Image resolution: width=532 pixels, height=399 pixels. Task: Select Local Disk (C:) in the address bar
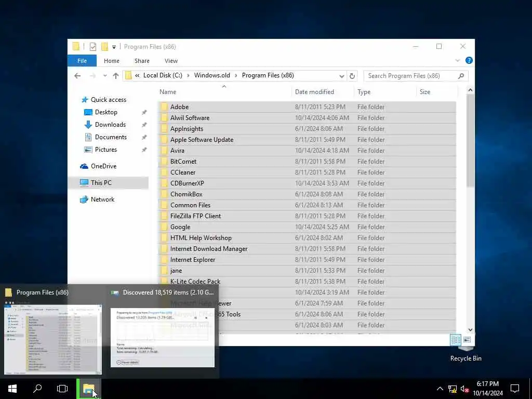[163, 75]
